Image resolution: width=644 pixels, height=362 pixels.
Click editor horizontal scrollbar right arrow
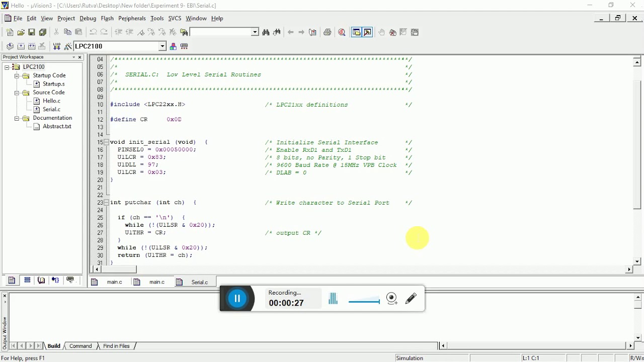coord(629,270)
